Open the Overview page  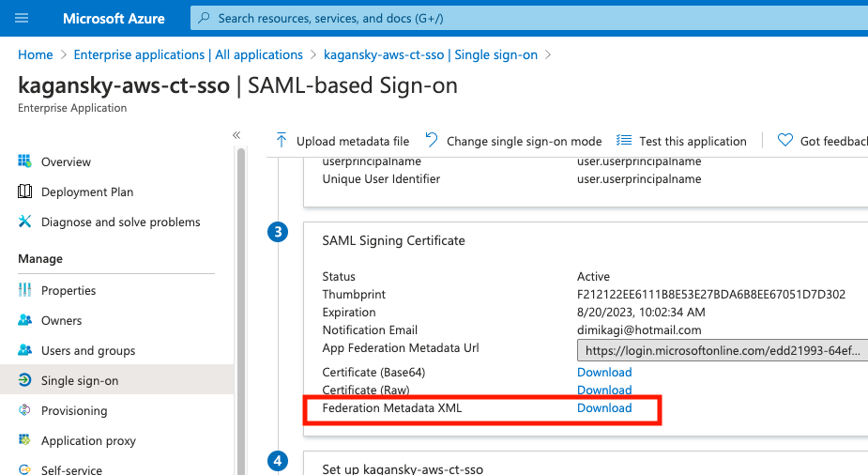pos(66,161)
